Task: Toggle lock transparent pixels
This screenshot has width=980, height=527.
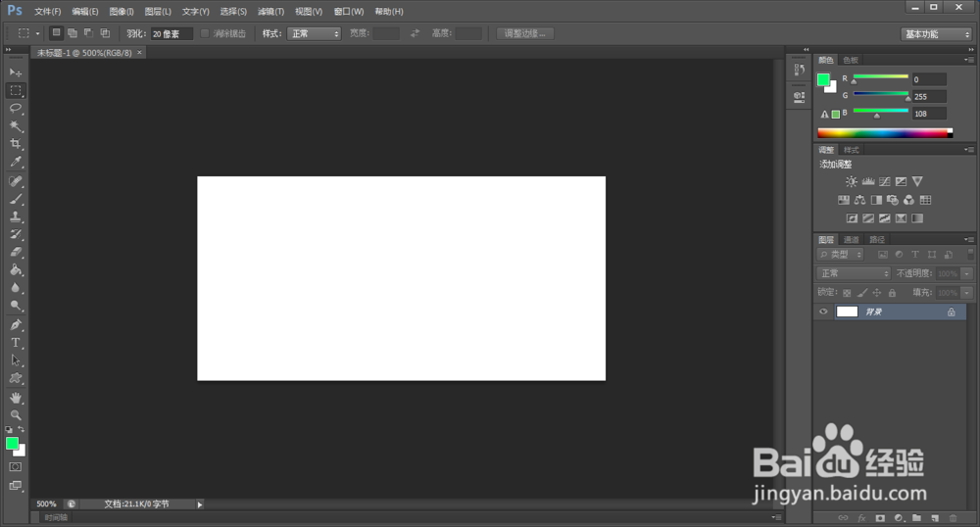Action: [847, 293]
